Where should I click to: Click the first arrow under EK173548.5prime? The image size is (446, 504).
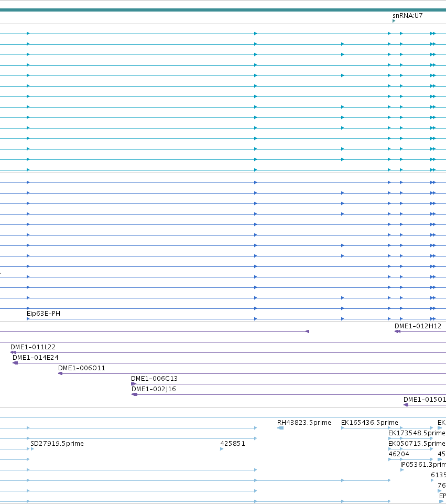click(x=390, y=438)
